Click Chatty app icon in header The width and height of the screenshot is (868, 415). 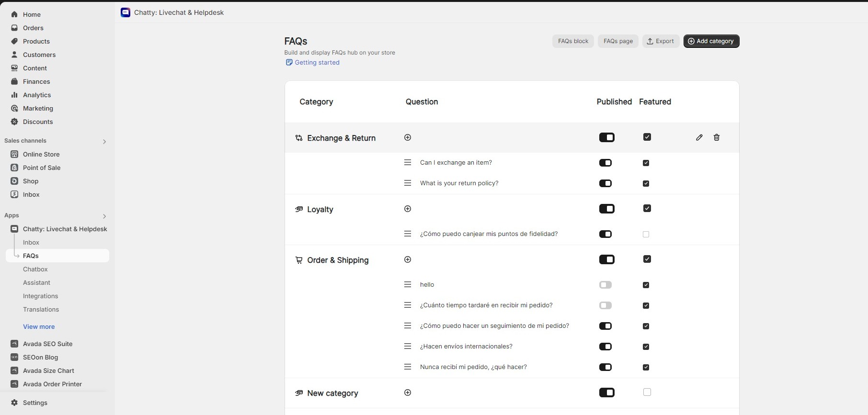point(126,12)
